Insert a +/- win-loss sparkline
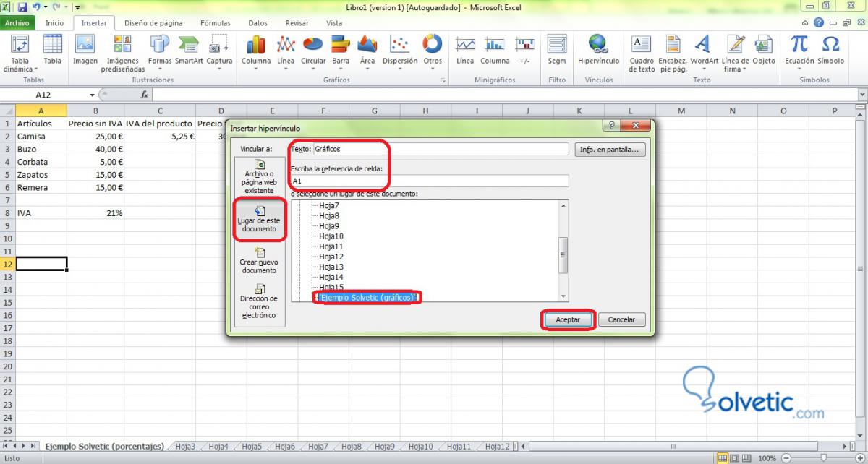This screenshot has height=464, width=868. pos(524,50)
